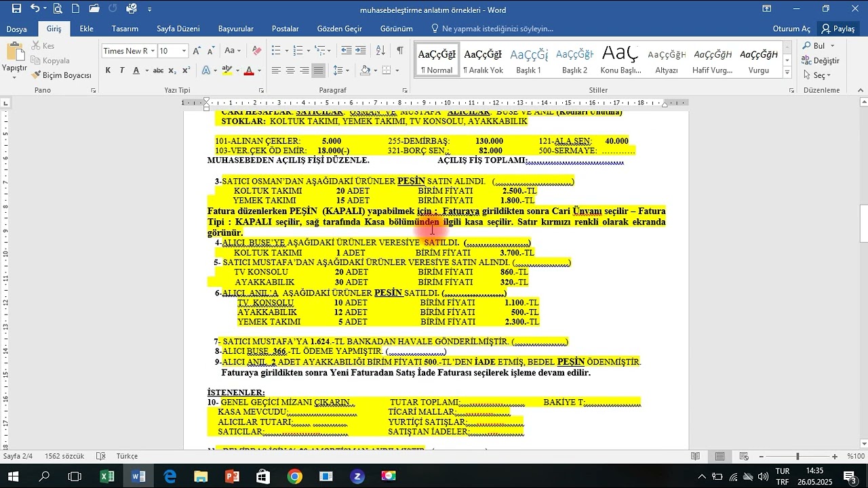Viewport: 868px width, 488px height.
Task: Apply text effects and typography
Action: 206,70
